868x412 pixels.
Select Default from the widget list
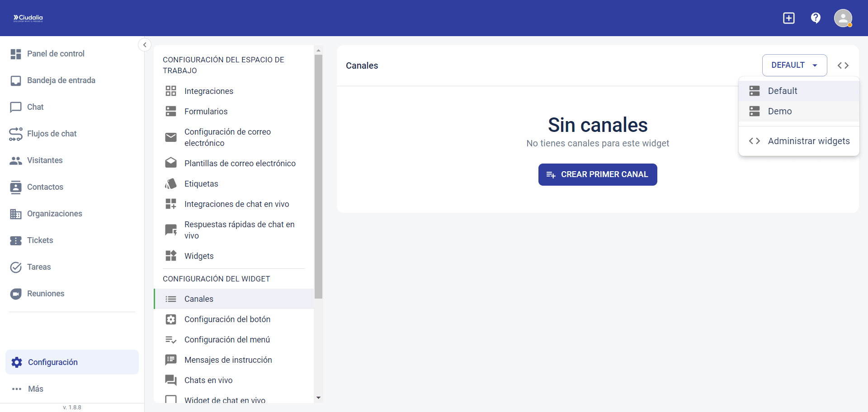click(x=782, y=91)
